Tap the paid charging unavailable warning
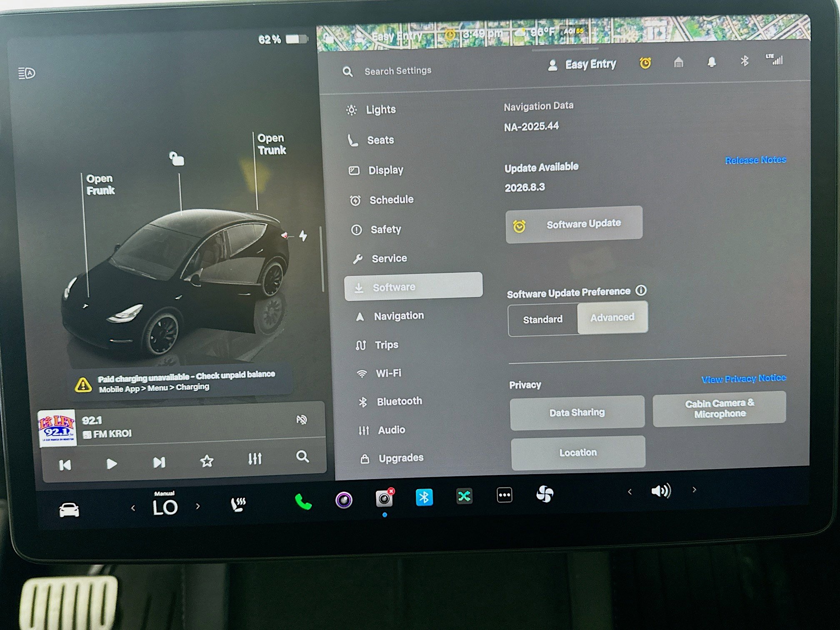The height and width of the screenshot is (630, 840). coord(180,382)
